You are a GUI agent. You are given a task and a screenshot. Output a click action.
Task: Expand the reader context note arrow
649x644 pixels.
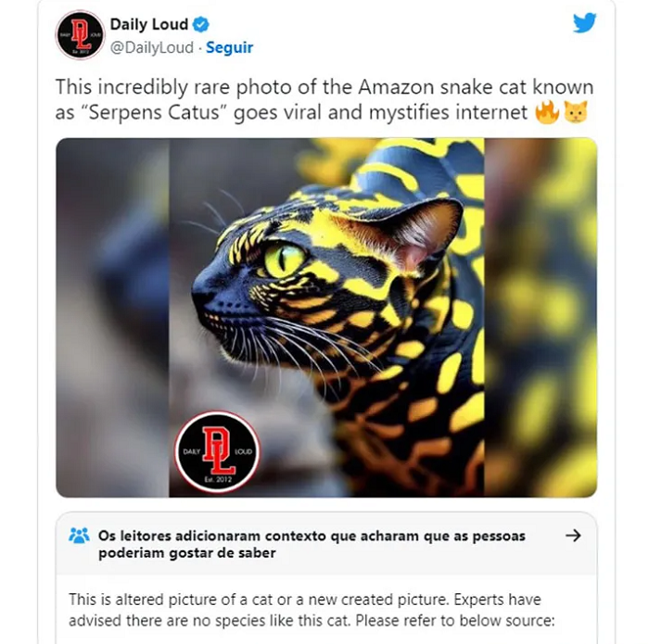[x=573, y=536]
